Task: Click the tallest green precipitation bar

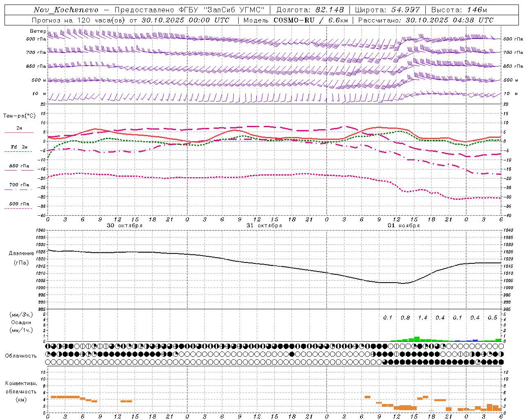Action: click(417, 339)
